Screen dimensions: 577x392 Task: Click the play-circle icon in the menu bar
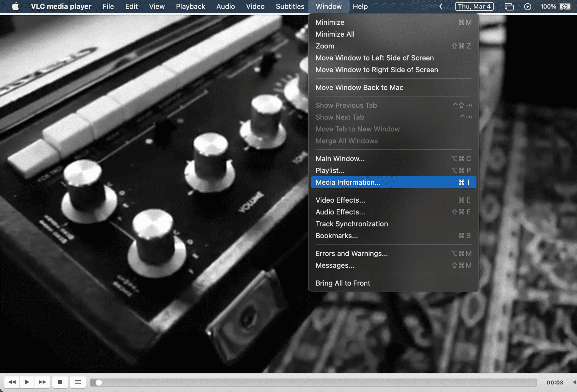coord(528,6)
